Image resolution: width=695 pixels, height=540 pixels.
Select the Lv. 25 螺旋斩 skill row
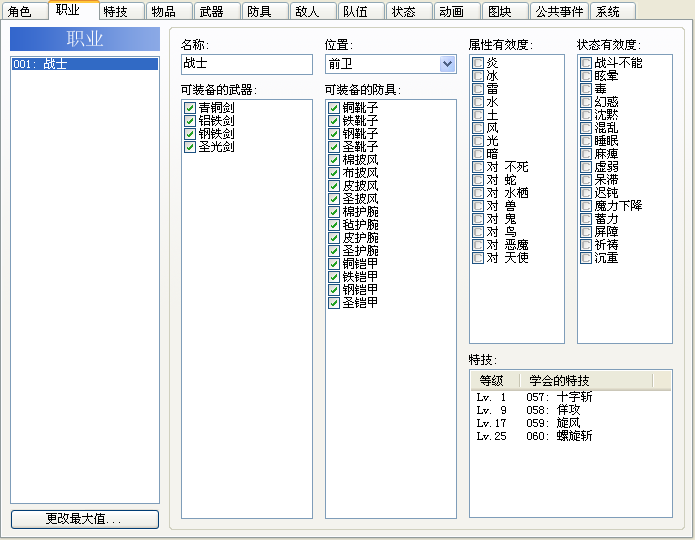[x=570, y=436]
